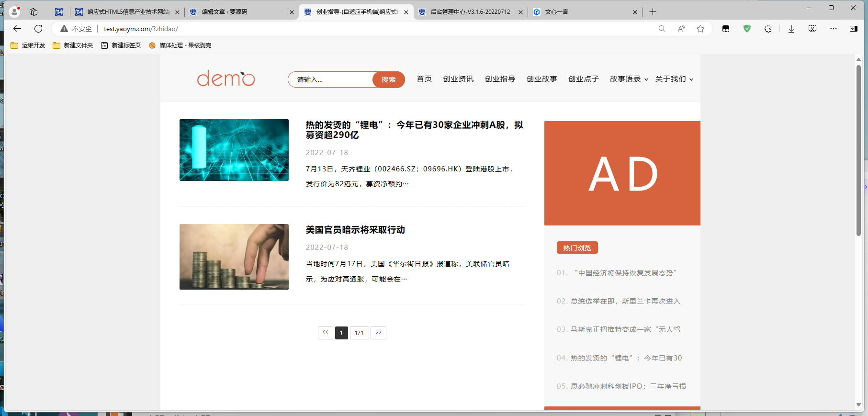Click the 1/1 page indicator

pos(359,333)
